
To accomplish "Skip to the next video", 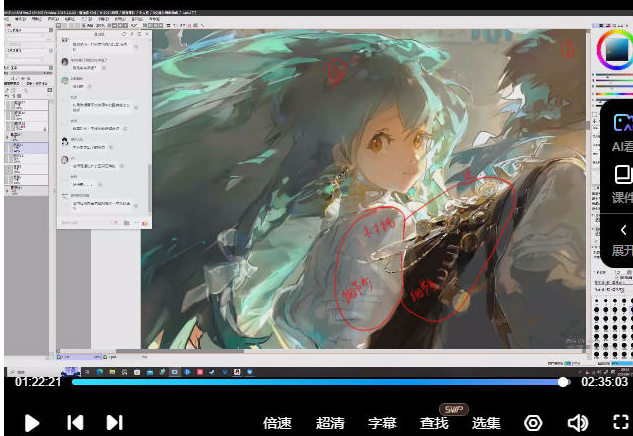I will [x=114, y=423].
